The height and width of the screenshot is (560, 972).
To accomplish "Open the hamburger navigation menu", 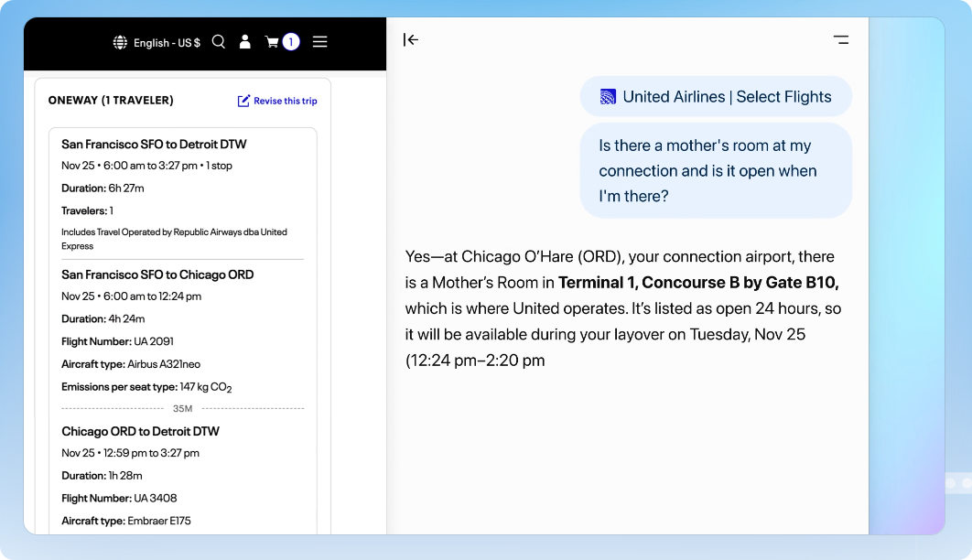I will point(319,41).
